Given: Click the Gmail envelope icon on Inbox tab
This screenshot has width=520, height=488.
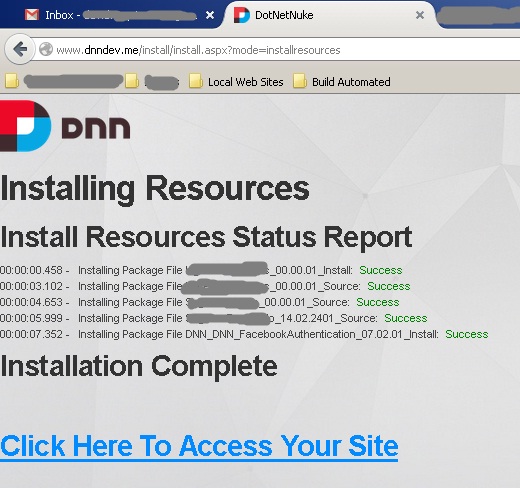Looking at the screenshot, I should (x=32, y=15).
